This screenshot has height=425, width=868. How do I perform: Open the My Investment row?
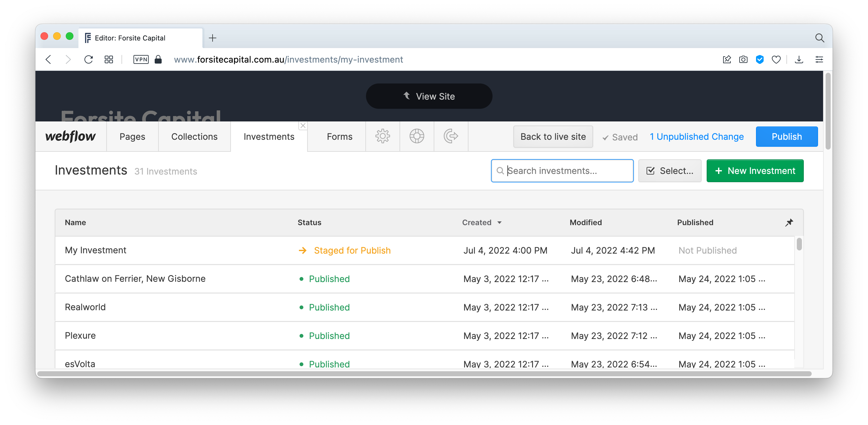click(425, 250)
